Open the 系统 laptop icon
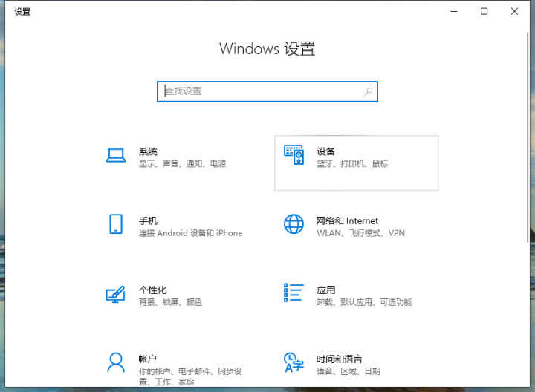Image resolution: width=535 pixels, height=392 pixels. click(x=116, y=156)
